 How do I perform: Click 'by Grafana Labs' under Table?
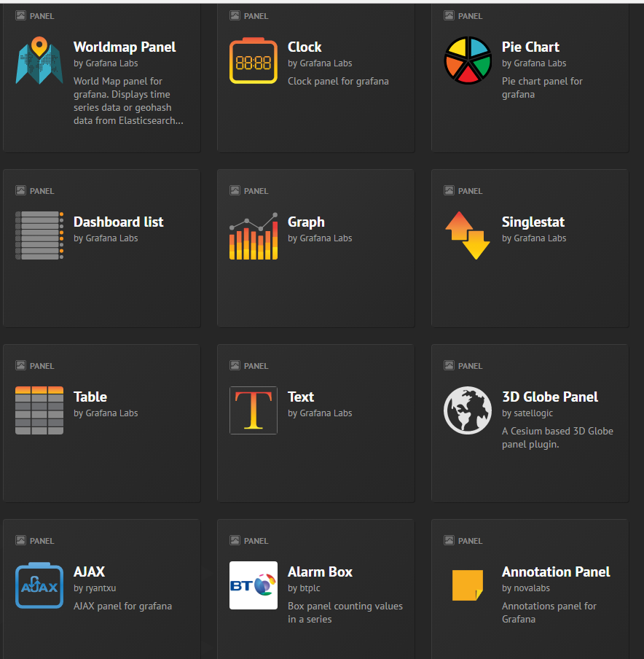tap(106, 413)
